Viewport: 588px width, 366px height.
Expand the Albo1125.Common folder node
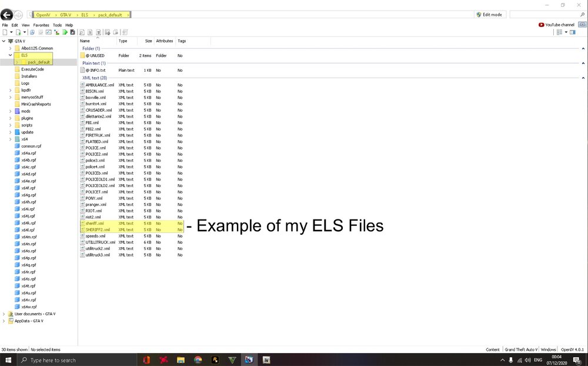tap(11, 48)
